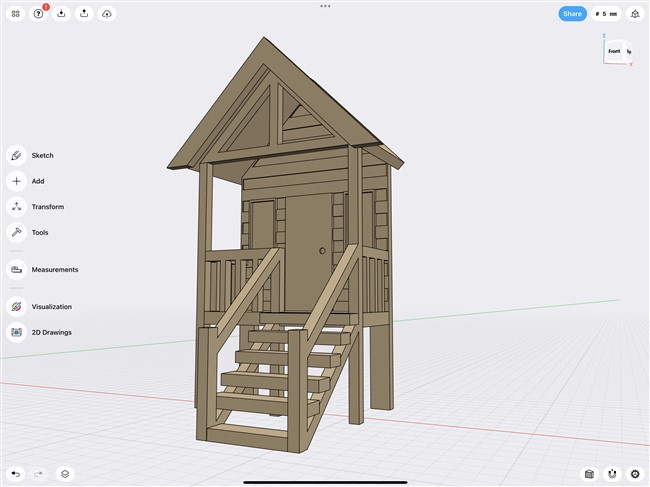This screenshot has height=487, width=650.
Task: Select the Measurements option
Action: [x=17, y=270]
